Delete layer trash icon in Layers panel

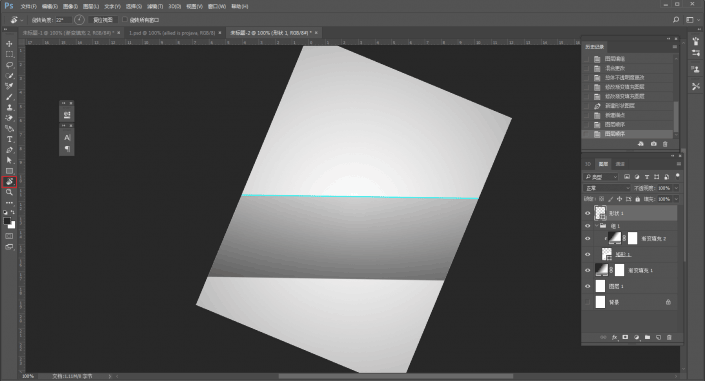[x=669, y=337]
